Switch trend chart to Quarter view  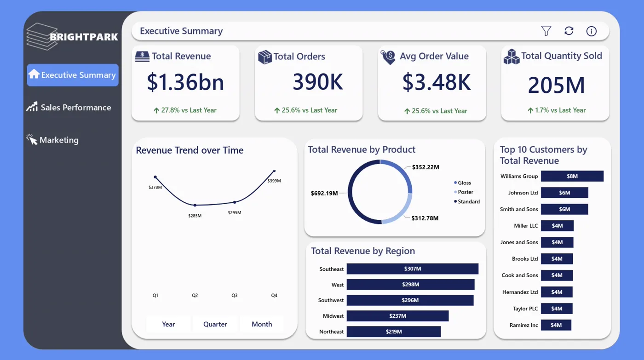pyautogui.click(x=215, y=324)
